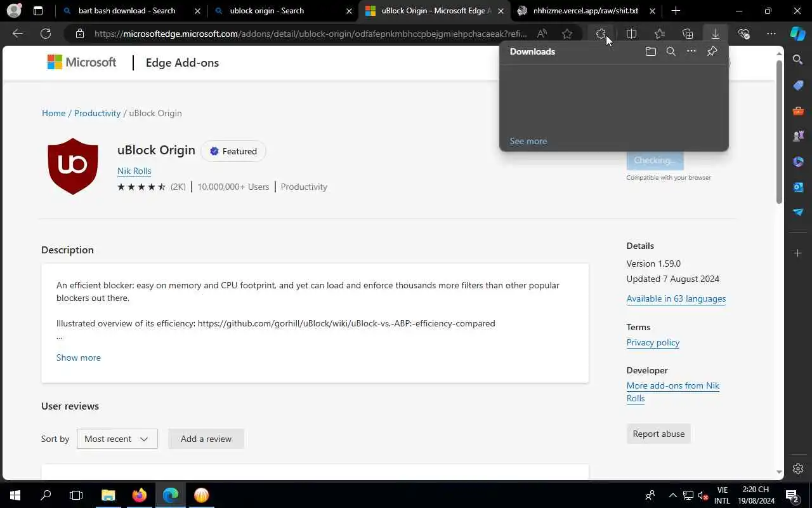Search downloads in Downloads panel
This screenshot has height=508, width=812.
671,51
